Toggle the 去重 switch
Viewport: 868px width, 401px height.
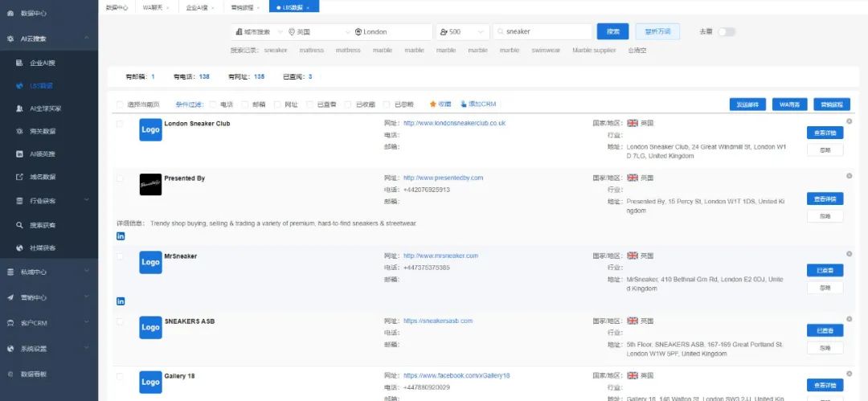(x=727, y=31)
